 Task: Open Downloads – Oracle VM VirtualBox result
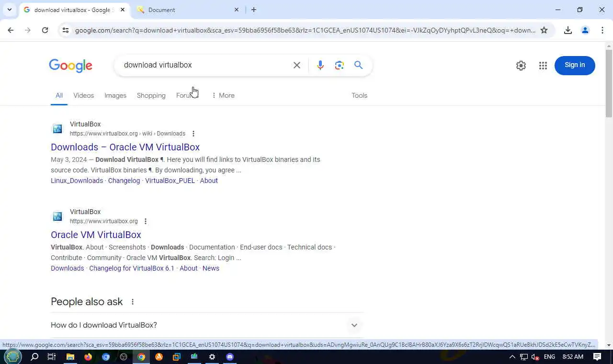click(x=125, y=147)
